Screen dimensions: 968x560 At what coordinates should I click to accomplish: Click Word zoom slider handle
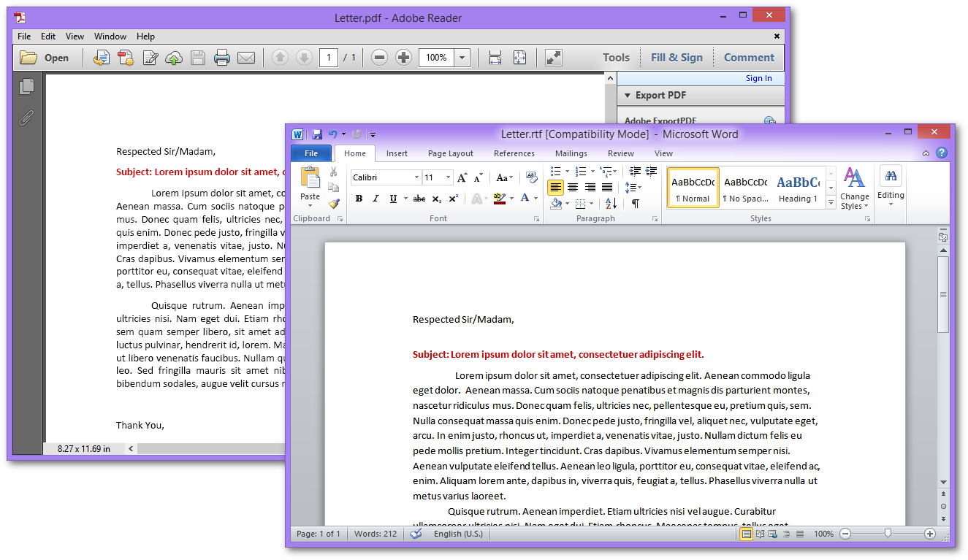pos(888,534)
